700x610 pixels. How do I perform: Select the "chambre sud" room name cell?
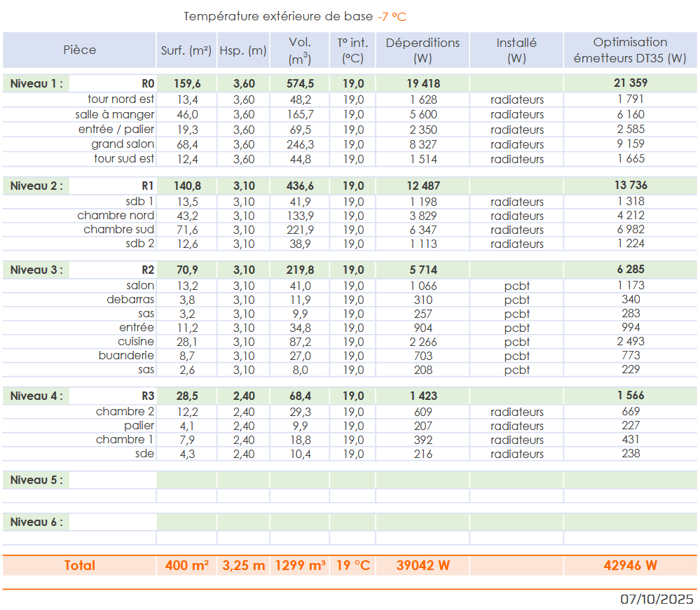coord(119,230)
